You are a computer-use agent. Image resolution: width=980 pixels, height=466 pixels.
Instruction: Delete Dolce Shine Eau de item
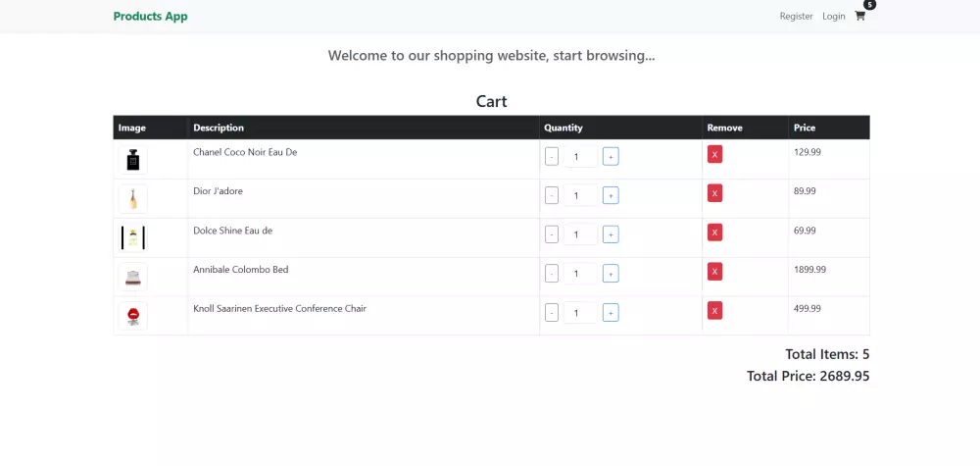point(714,233)
